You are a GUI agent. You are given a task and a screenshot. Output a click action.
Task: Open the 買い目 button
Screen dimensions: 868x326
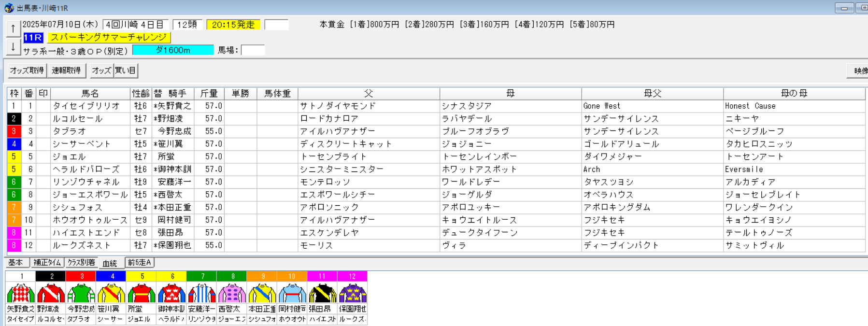[126, 71]
